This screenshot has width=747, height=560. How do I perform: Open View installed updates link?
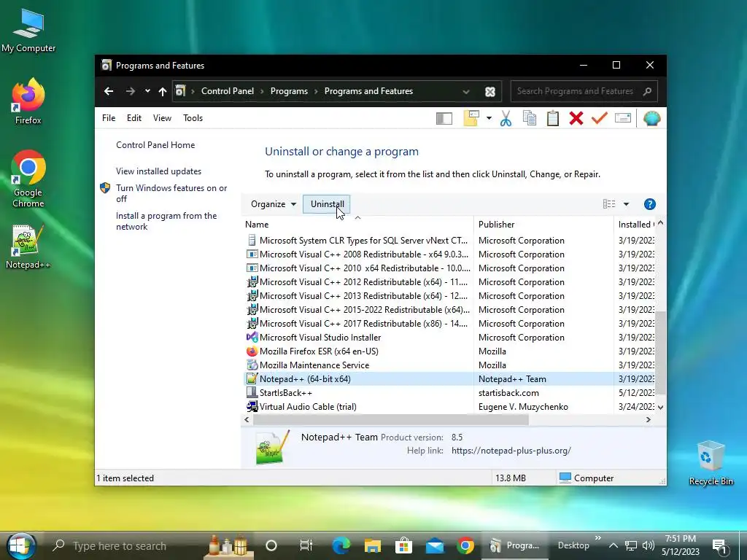pos(158,171)
